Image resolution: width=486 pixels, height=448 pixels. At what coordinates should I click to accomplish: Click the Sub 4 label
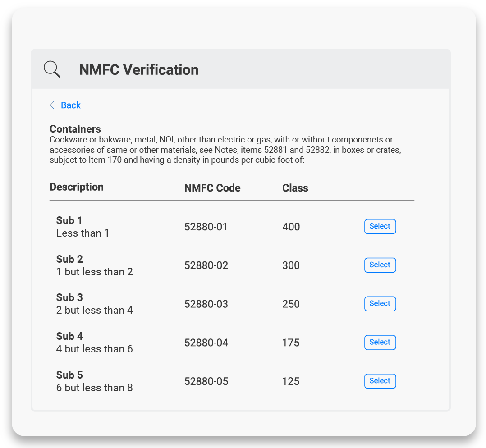pos(69,336)
